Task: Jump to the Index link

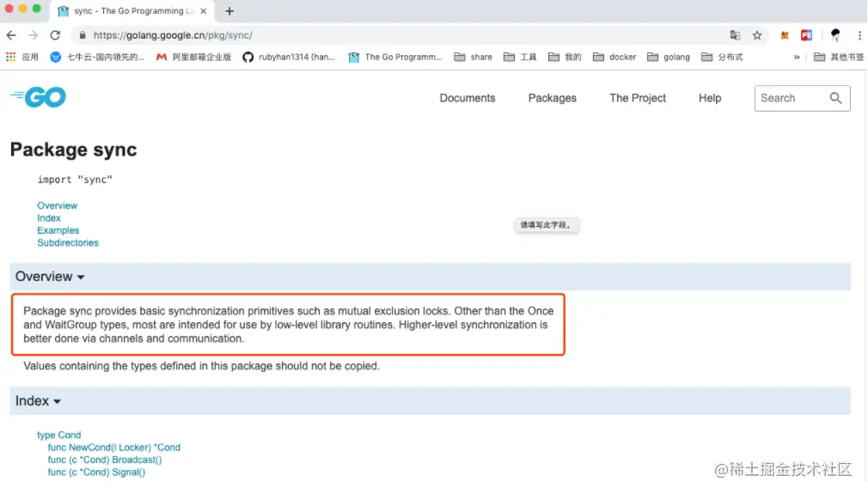Action: (x=49, y=218)
